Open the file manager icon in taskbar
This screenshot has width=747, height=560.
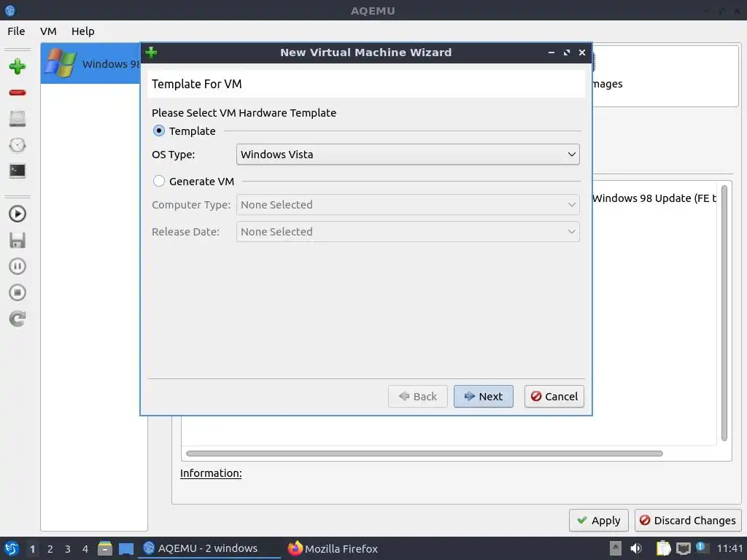click(x=105, y=548)
